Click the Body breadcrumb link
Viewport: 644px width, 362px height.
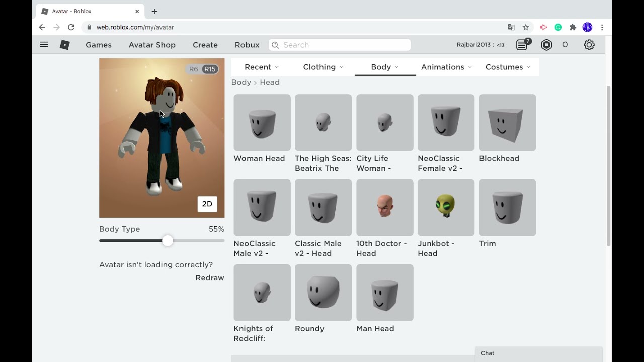click(241, 82)
